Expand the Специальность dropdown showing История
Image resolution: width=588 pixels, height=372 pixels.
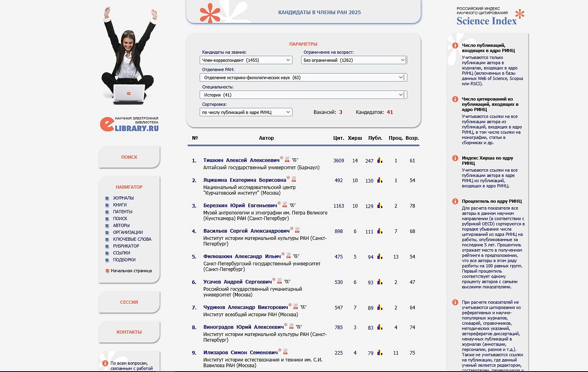click(x=303, y=95)
